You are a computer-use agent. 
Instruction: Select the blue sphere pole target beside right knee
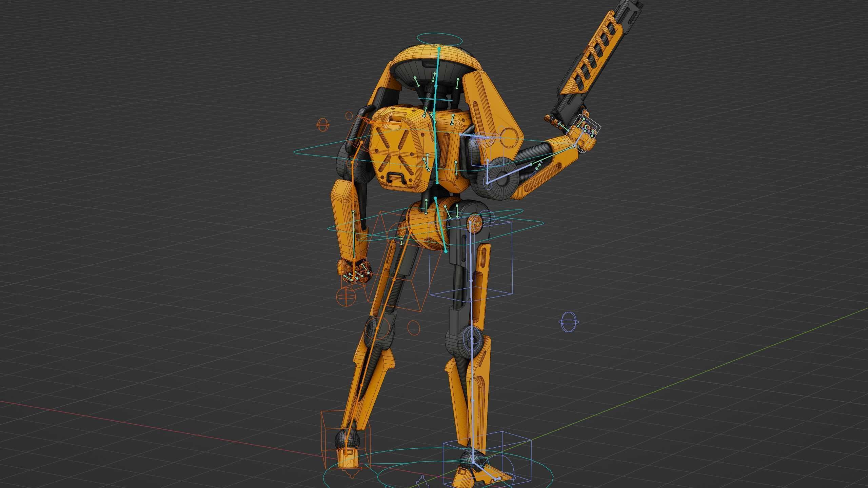pos(568,322)
